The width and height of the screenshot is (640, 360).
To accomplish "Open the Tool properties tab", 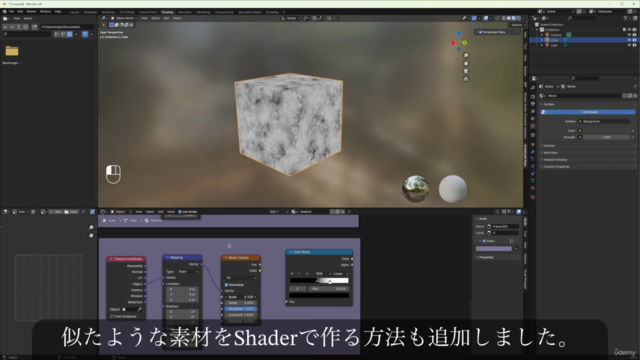I will (533, 87).
